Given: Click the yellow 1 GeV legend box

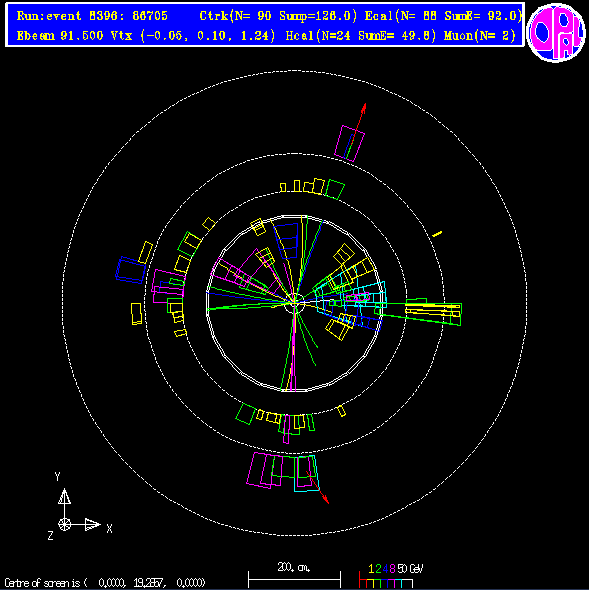Looking at the screenshot, I should 371,584.
